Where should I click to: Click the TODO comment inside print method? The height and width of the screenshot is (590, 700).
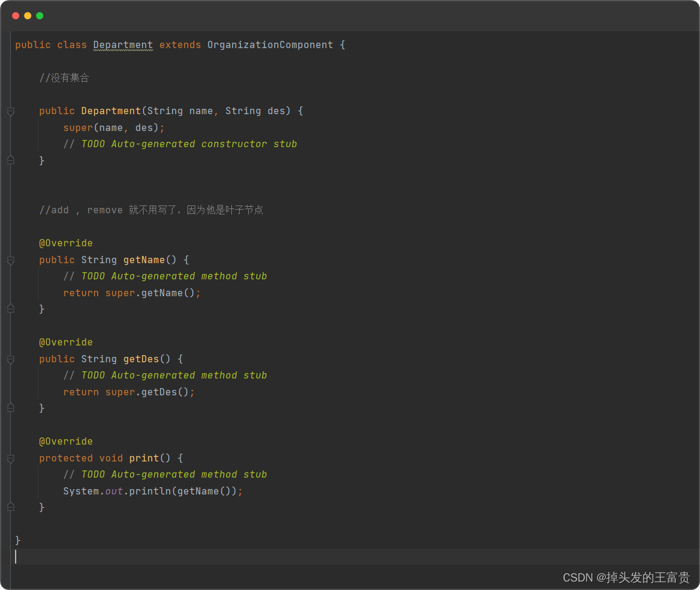pyautogui.click(x=165, y=475)
